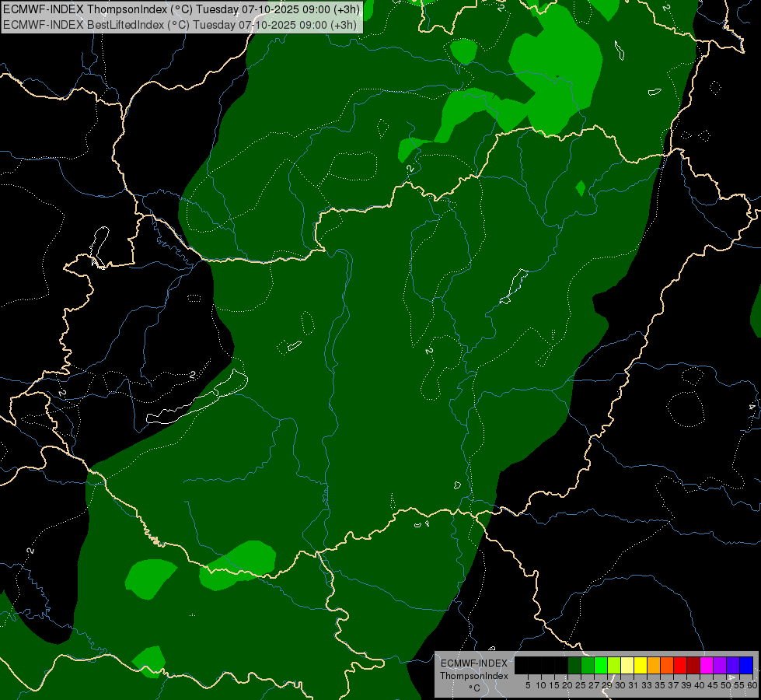This screenshot has height=700, width=761.
Task: Click the dark red 39–40 legend swatch
Action: (693, 665)
